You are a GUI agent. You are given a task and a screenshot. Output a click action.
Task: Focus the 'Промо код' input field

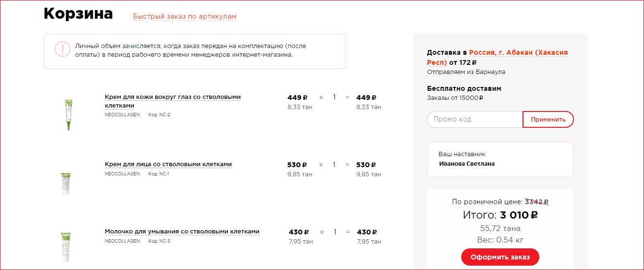click(x=475, y=120)
